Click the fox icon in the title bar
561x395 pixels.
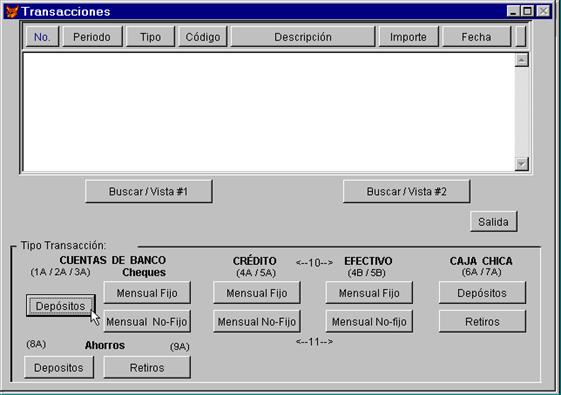(12, 12)
